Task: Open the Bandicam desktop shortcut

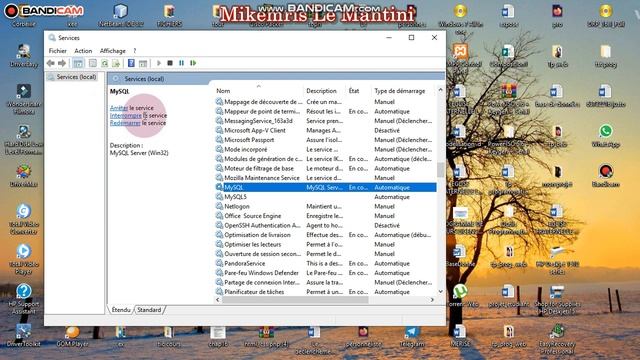Action: [606, 176]
